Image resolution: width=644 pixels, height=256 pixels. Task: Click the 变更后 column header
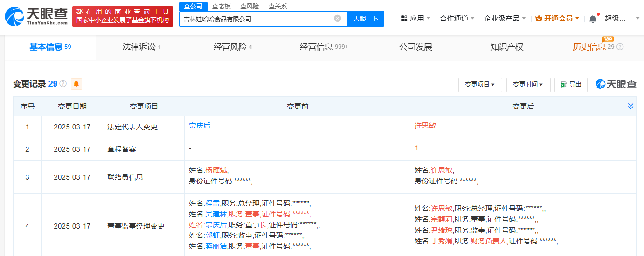pyautogui.click(x=523, y=107)
